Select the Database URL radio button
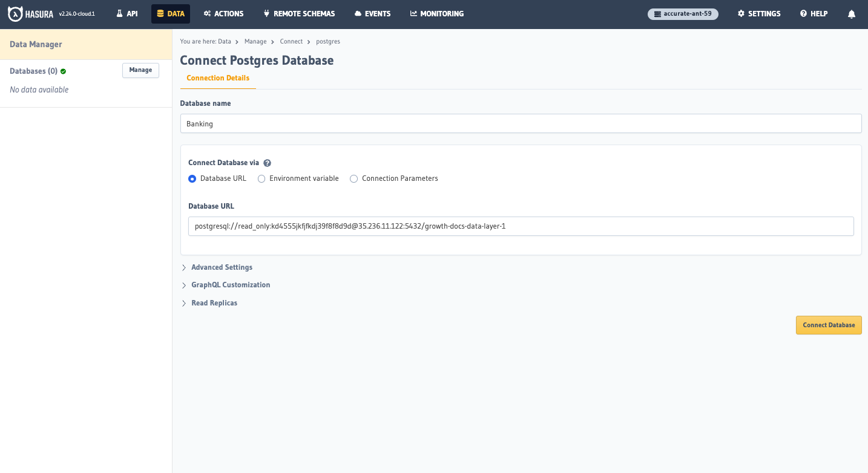Screen dimensions: 868x473 [192, 178]
